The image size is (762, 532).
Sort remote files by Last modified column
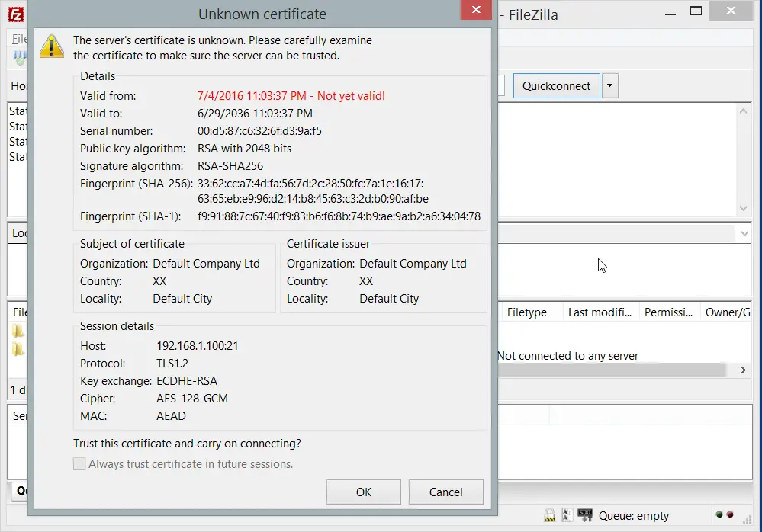600,312
